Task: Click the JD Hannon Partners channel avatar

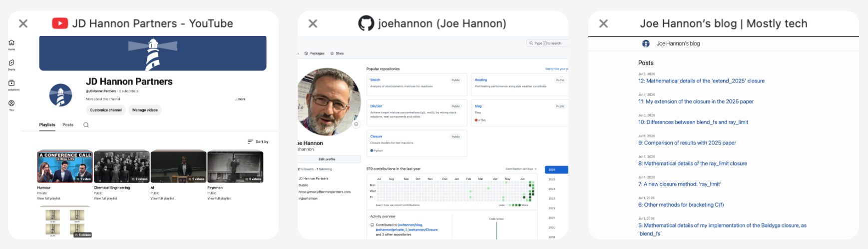Action: pos(60,95)
